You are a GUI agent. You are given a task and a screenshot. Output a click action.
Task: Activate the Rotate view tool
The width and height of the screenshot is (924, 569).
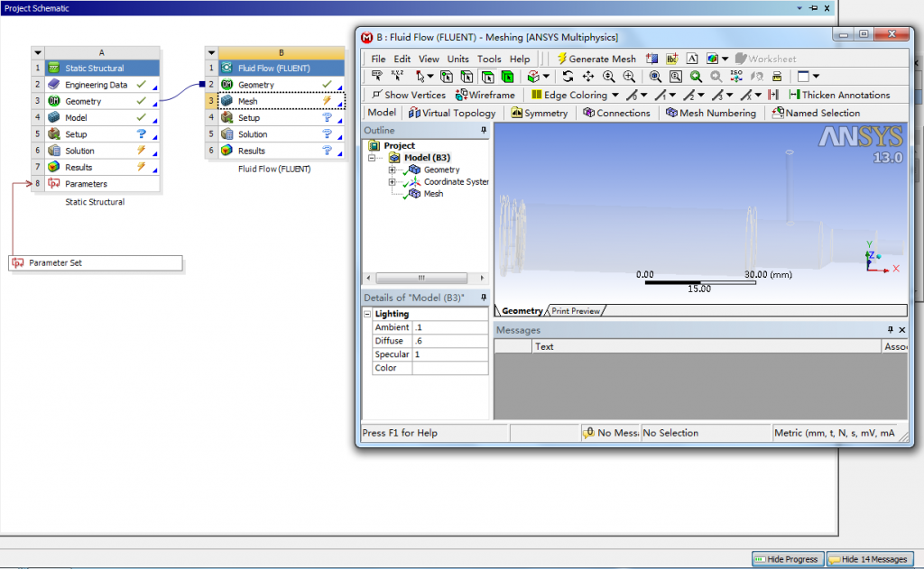click(568, 76)
